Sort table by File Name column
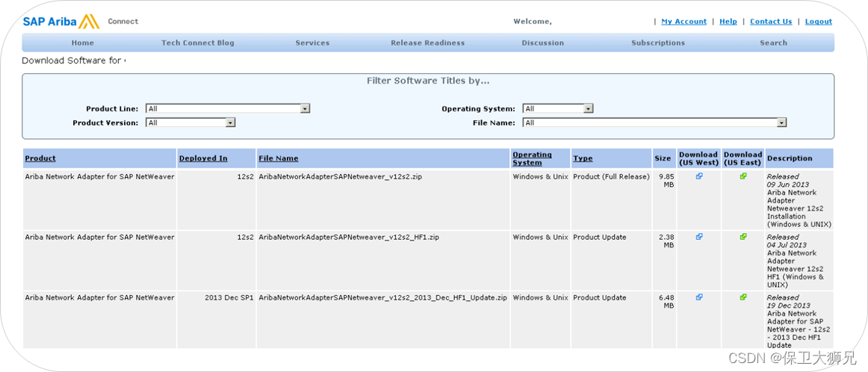The height and width of the screenshot is (372, 868). [279, 158]
